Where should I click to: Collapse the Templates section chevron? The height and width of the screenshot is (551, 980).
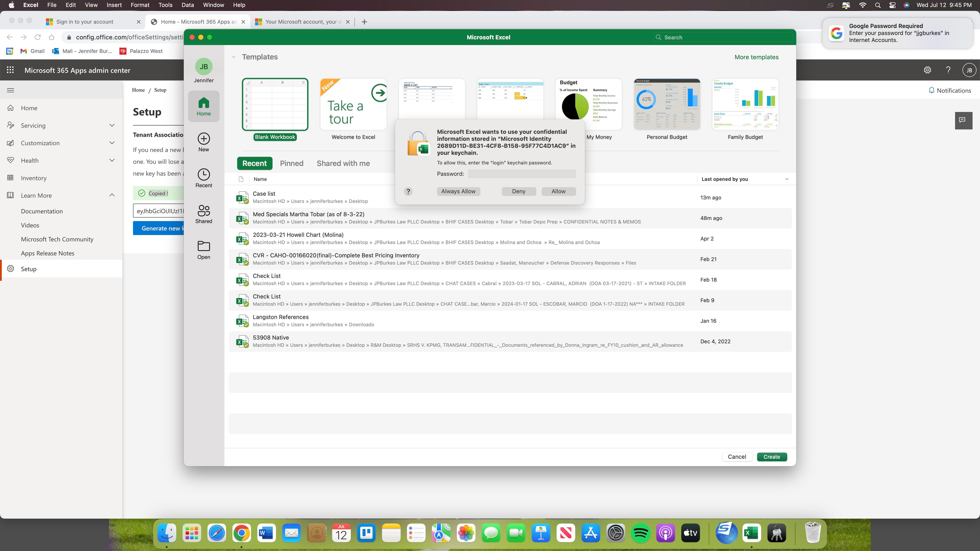(x=233, y=57)
